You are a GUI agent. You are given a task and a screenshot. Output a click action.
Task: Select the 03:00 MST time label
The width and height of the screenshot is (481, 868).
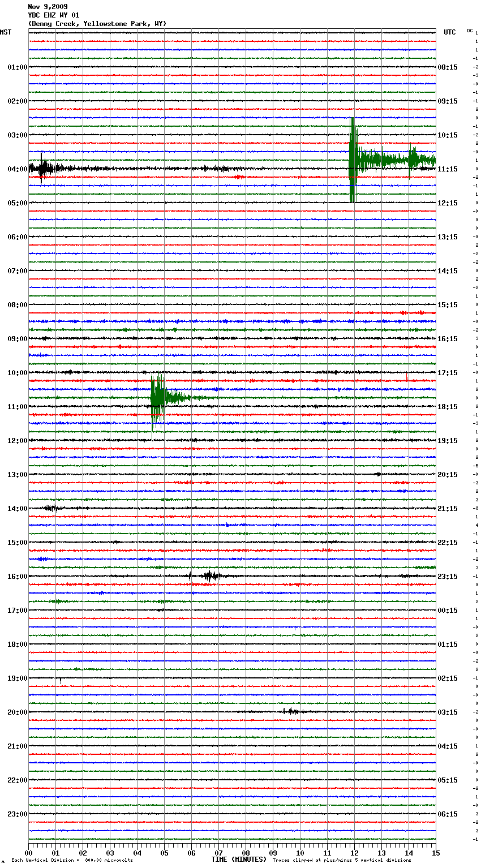[18, 135]
